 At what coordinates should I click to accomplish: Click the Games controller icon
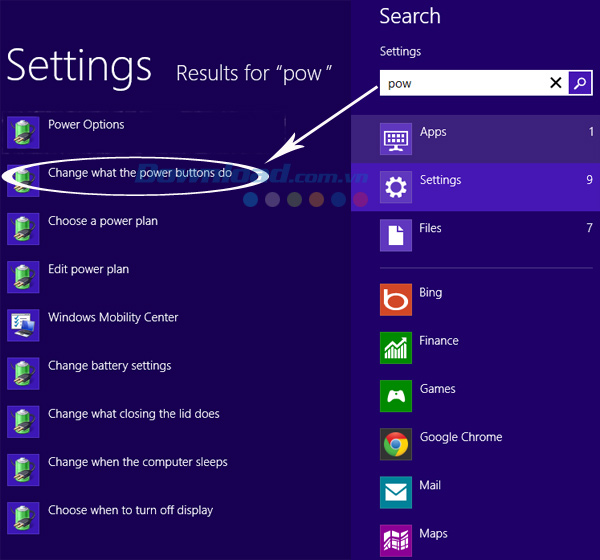click(x=396, y=396)
